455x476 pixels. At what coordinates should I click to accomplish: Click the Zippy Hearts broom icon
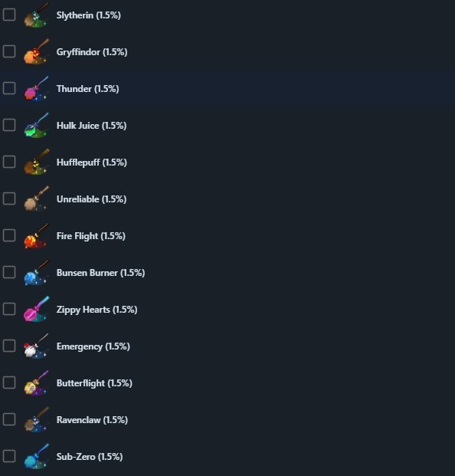(36, 309)
